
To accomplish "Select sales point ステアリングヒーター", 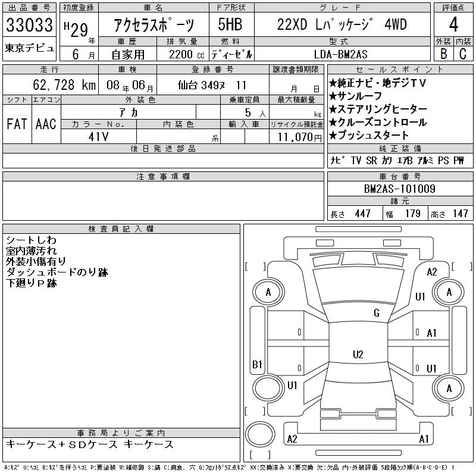I will (378, 109).
